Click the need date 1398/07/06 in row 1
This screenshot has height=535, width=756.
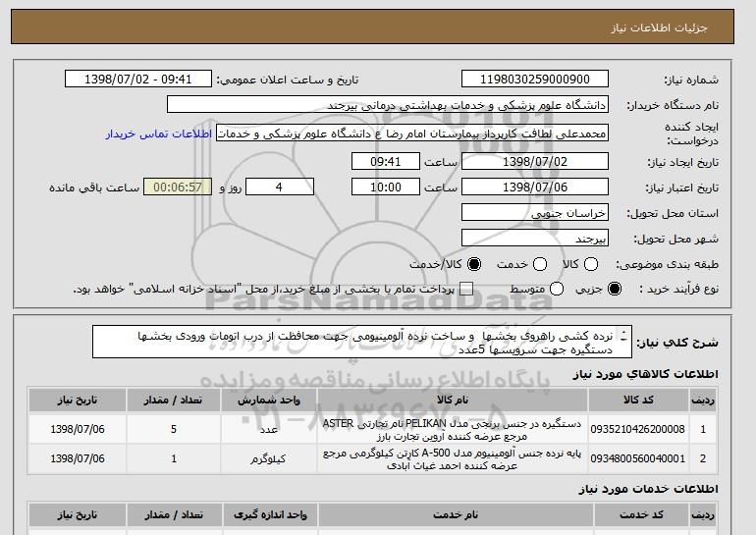tap(78, 429)
